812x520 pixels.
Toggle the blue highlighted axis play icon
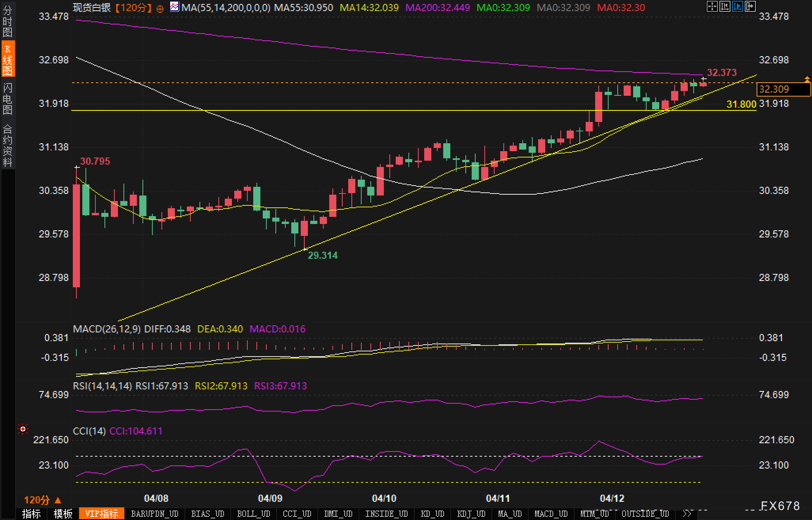pos(737,6)
